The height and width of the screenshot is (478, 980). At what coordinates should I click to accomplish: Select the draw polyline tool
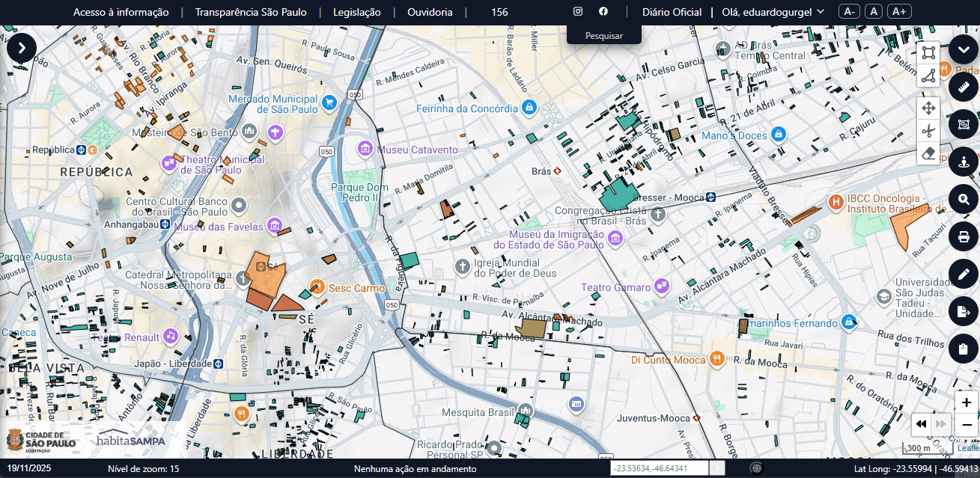tap(928, 76)
